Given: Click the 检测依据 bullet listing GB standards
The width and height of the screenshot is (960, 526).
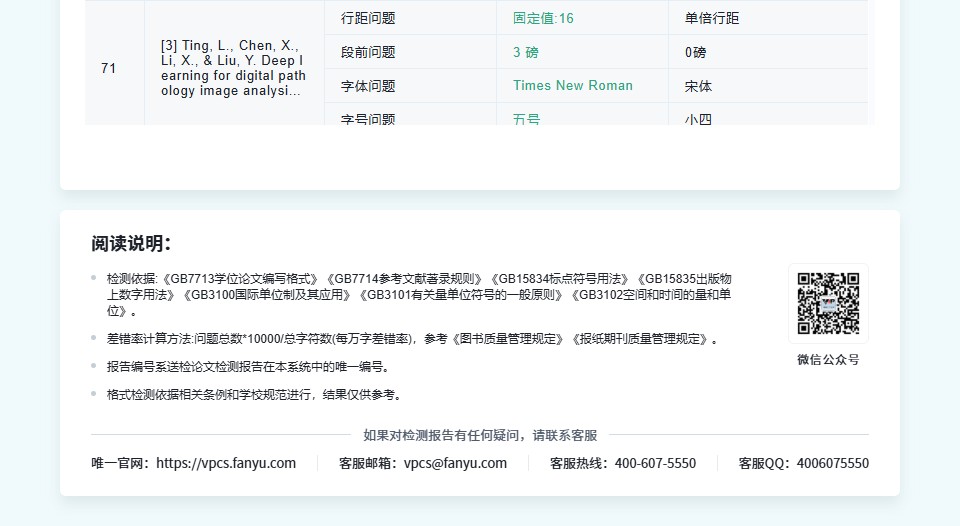Looking at the screenshot, I should coord(419,294).
